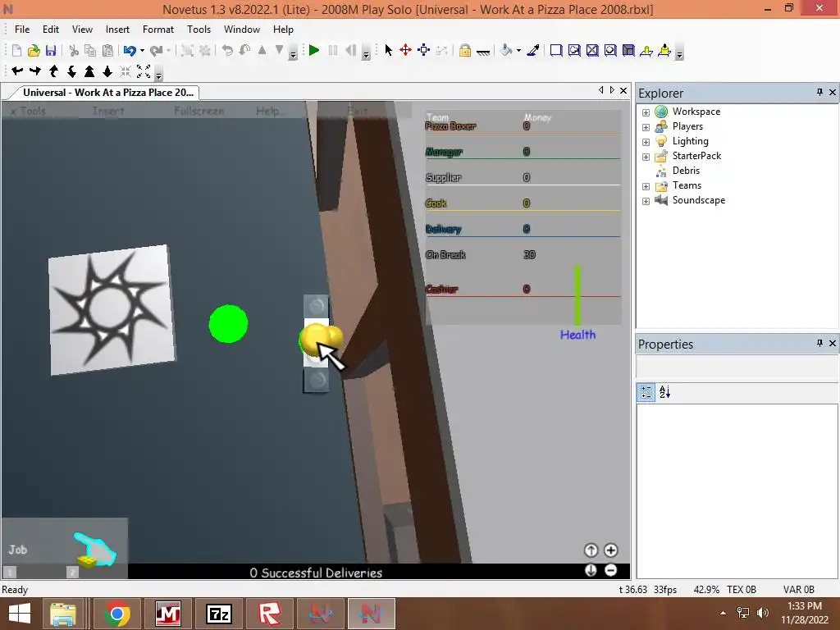840x630 pixels.
Task: Open the File menu
Action: pos(22,30)
